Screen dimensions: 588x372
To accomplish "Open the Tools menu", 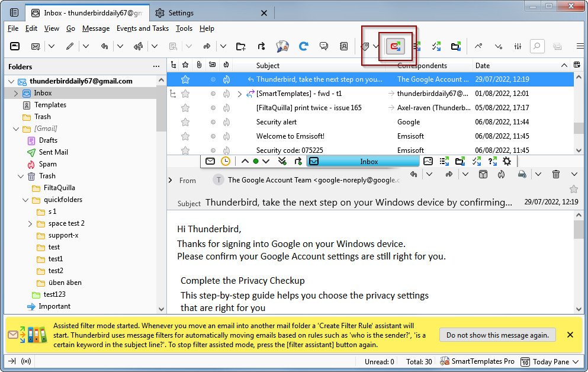I will point(184,28).
